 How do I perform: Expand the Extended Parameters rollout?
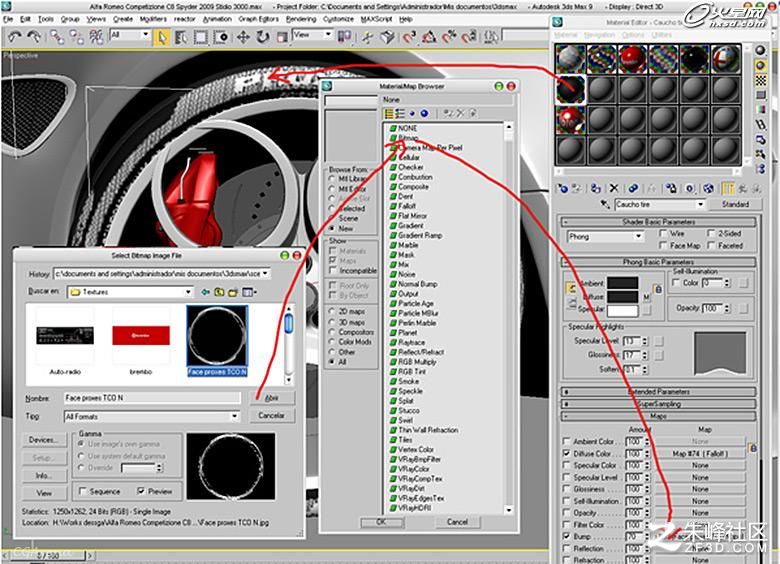[659, 392]
